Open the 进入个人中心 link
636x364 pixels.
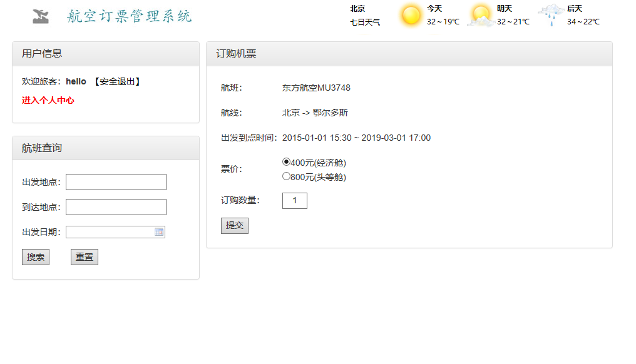[x=48, y=100]
